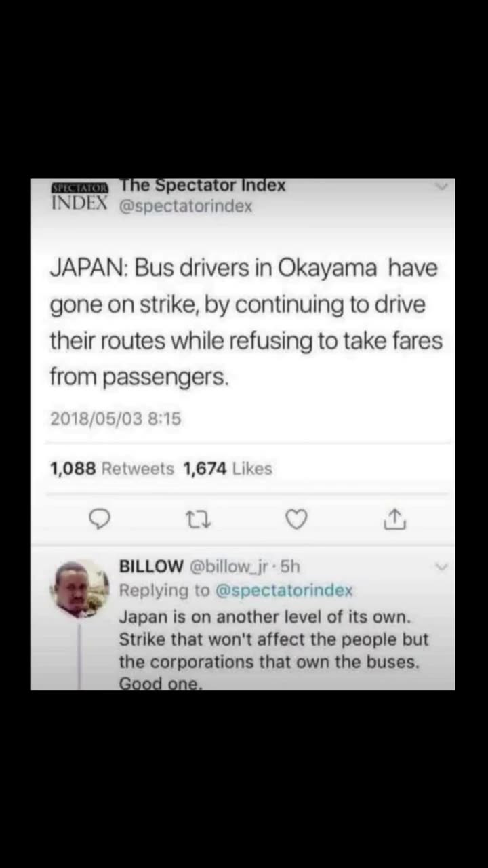
Task: Share the tweet via upload icon
Action: coord(394,519)
